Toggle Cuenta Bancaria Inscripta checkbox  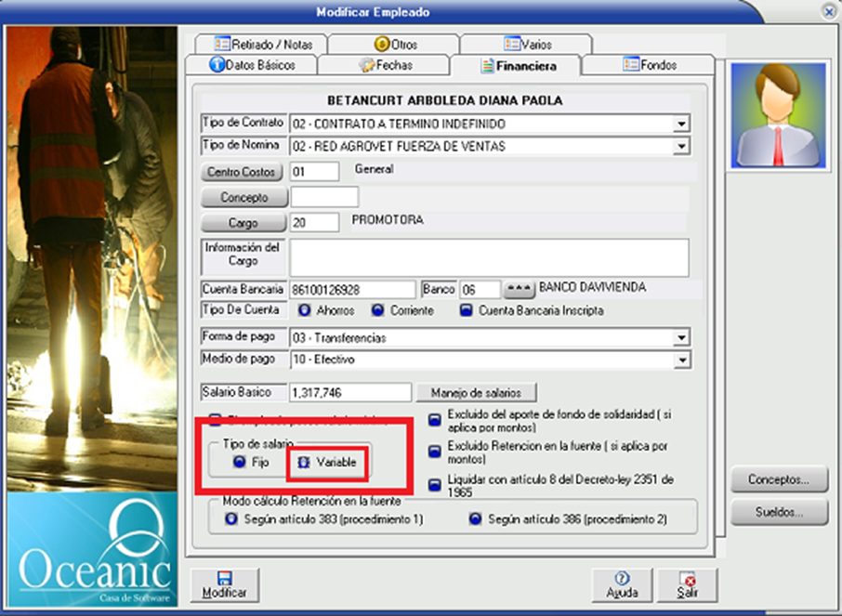pos(467,311)
